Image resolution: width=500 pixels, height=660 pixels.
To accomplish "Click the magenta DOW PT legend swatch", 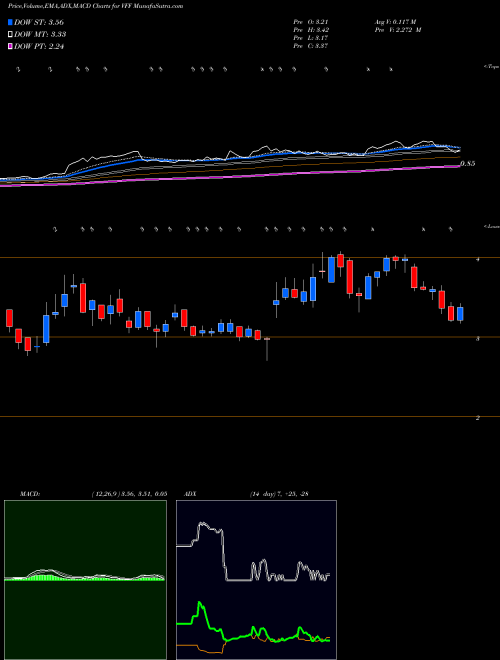I will click(10, 47).
